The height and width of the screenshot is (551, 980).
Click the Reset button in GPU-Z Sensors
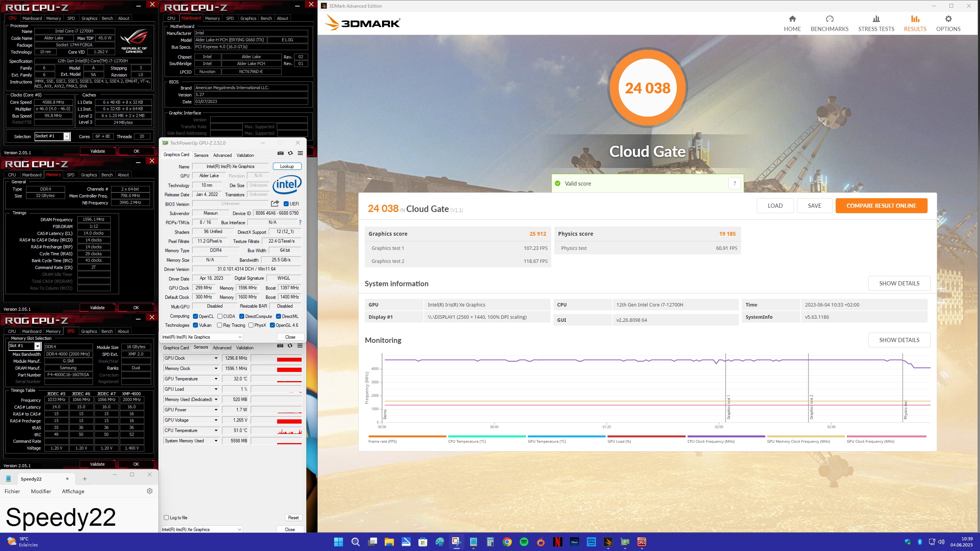point(293,518)
